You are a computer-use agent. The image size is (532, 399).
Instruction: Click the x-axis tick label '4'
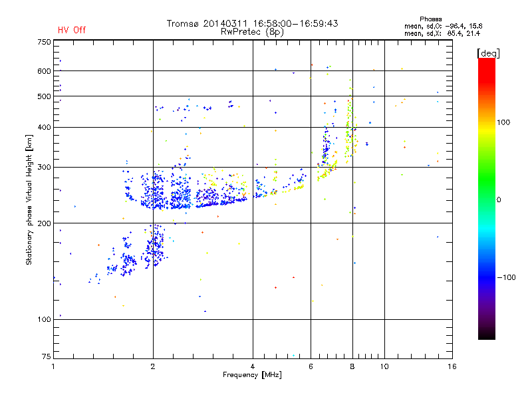[253, 366]
